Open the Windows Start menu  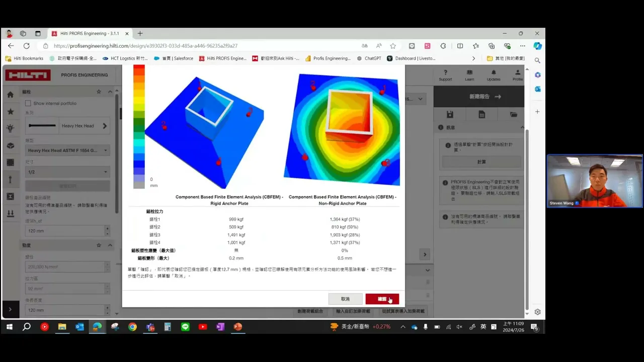point(9,327)
